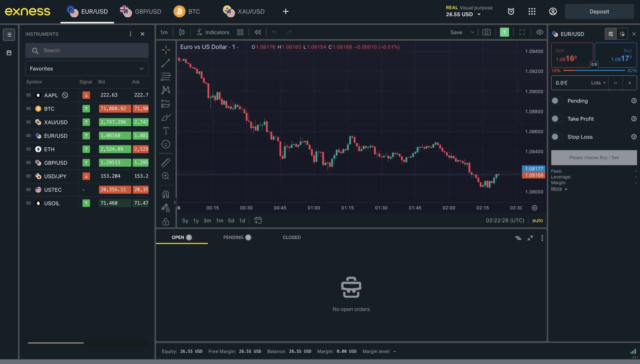This screenshot has height=364, width=640.
Task: Enable the Pending order toggle
Action: (x=557, y=101)
